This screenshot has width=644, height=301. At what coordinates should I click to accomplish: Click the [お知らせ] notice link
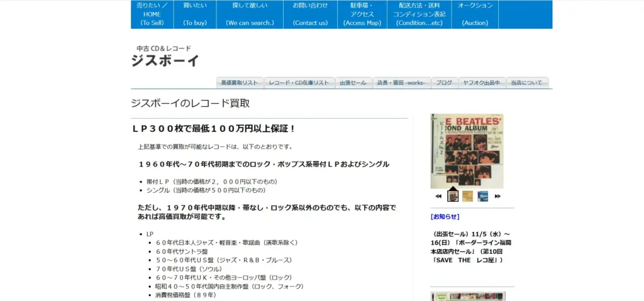click(445, 217)
